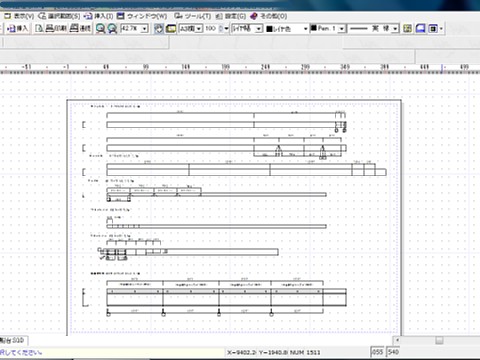Click the green grid settings icon

[407, 29]
